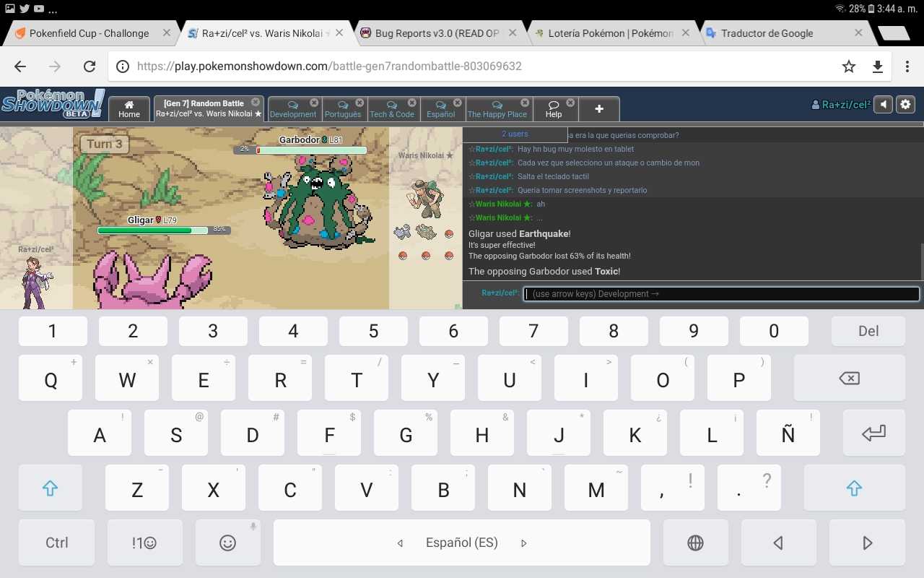
Task: Open Showdown options gear icon
Action: click(905, 105)
